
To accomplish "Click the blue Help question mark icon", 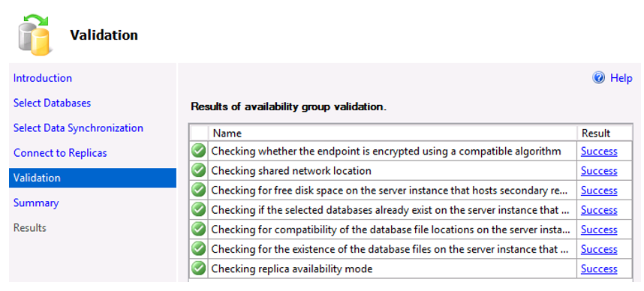I will (598, 77).
